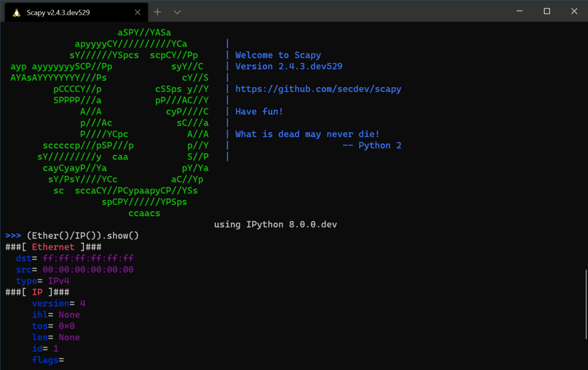588x370 pixels.
Task: Click the Linux penguin tab icon
Action: (x=17, y=13)
